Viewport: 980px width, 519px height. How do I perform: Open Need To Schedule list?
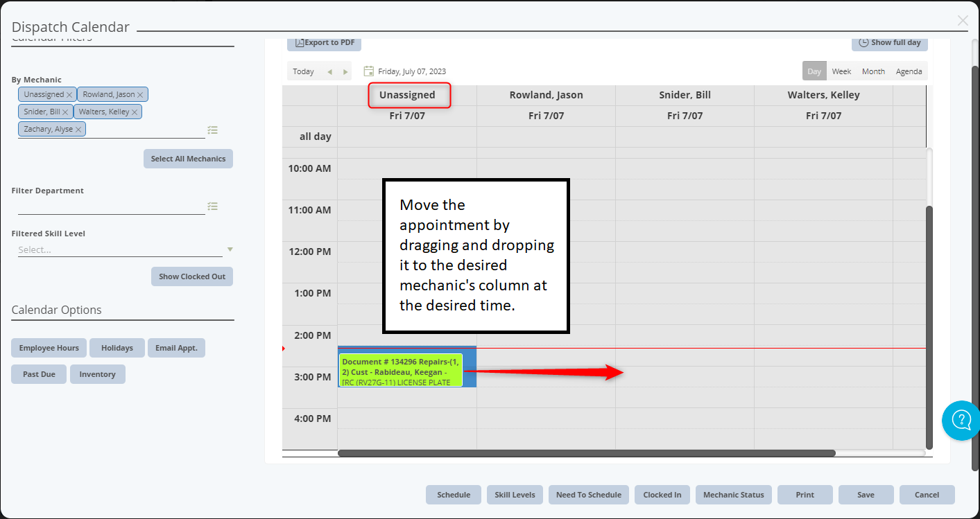[x=589, y=495]
